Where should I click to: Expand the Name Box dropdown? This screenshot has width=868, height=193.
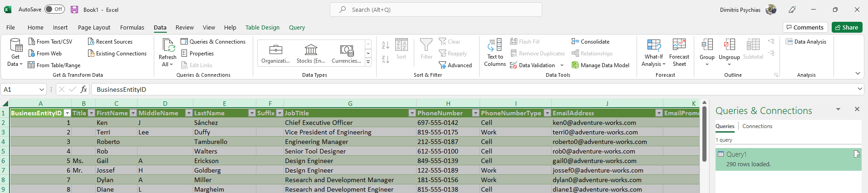[42, 89]
